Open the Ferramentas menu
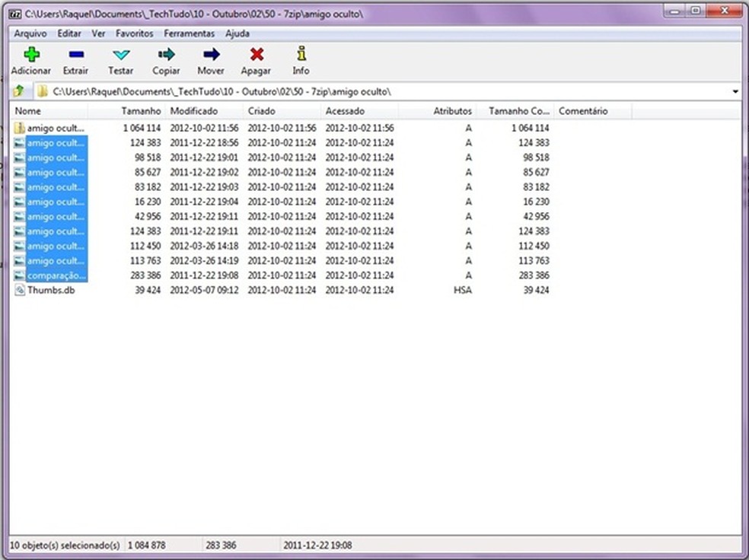Image resolution: width=749 pixels, height=560 pixels. tap(189, 33)
